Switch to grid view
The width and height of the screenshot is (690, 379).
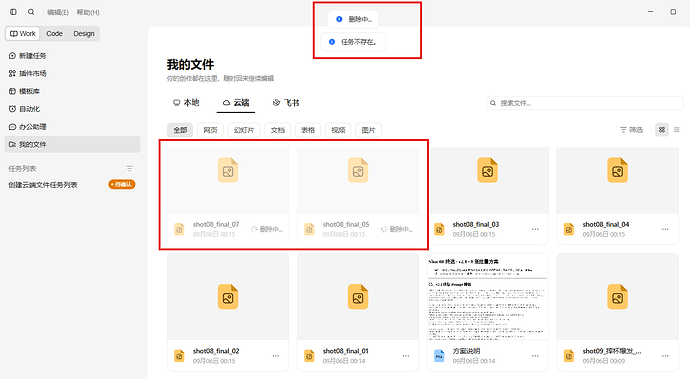point(661,129)
